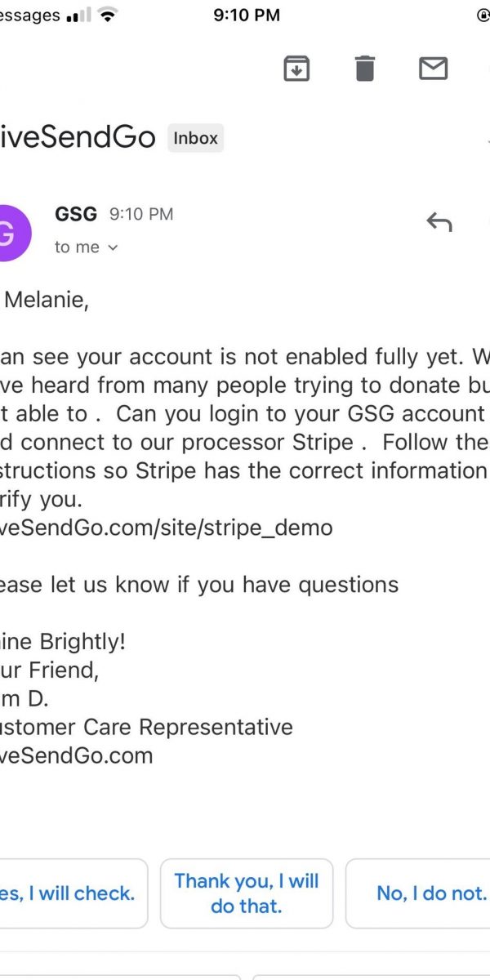Open the purple GSG sender avatar
Viewport: 490px width, 980px height.
pos(11,234)
